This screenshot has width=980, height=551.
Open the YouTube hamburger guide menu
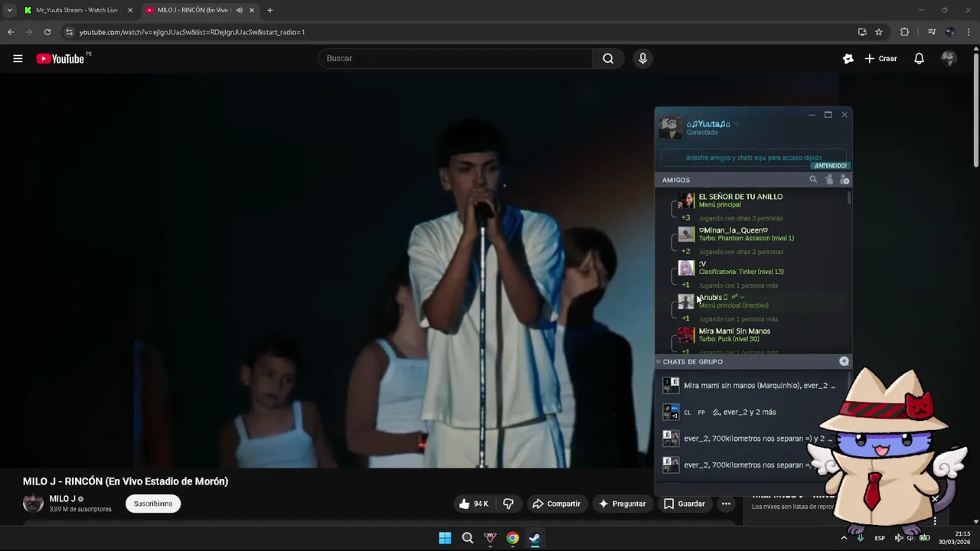tap(18, 58)
